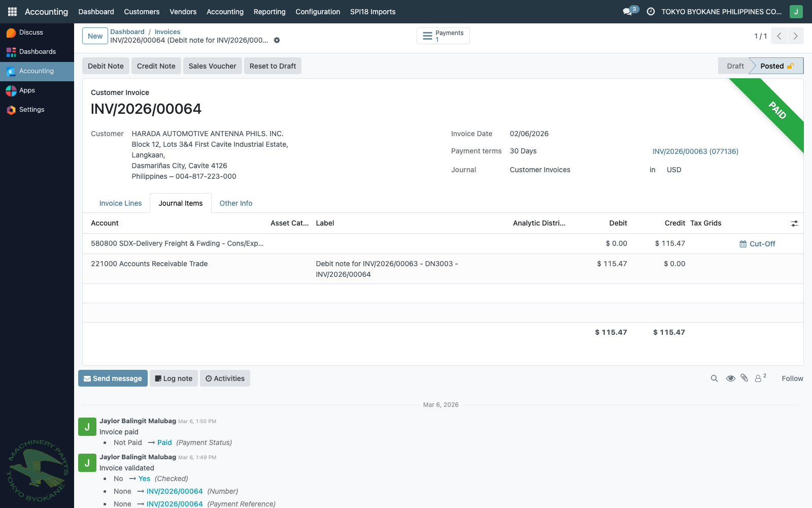Click the Credit Note button
The height and width of the screenshot is (508, 812).
click(x=156, y=66)
